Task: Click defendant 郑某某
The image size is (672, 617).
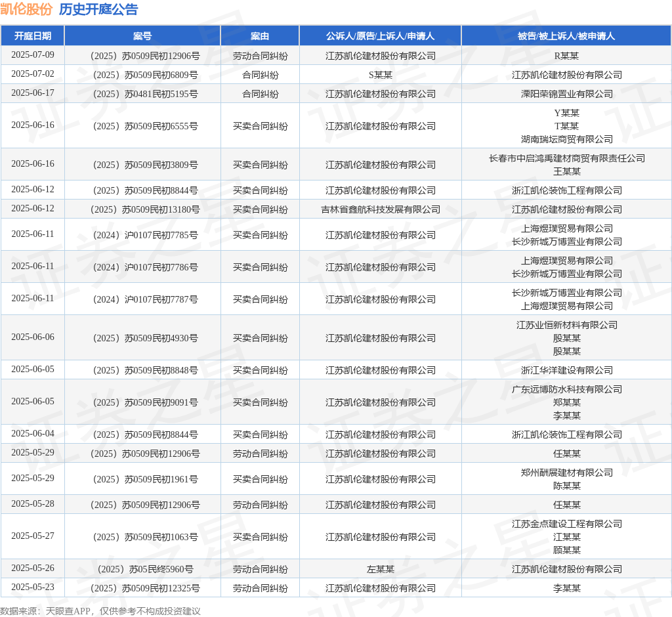Action: click(566, 402)
